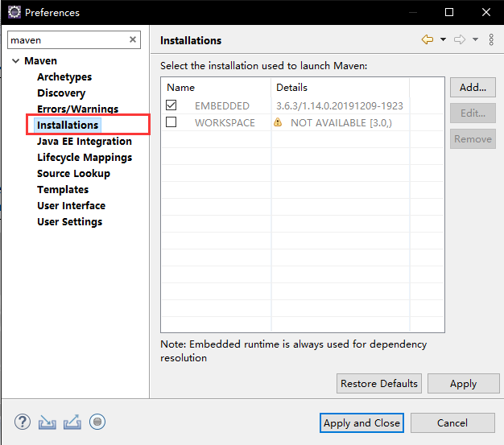Click the Preferences window gear icon
This screenshot has width=504, height=445.
coord(14,12)
